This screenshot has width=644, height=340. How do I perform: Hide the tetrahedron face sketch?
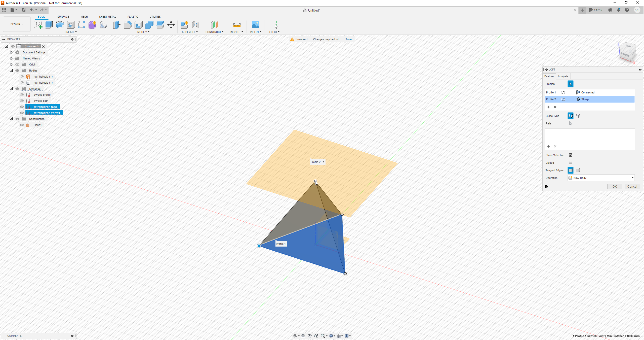tap(22, 107)
